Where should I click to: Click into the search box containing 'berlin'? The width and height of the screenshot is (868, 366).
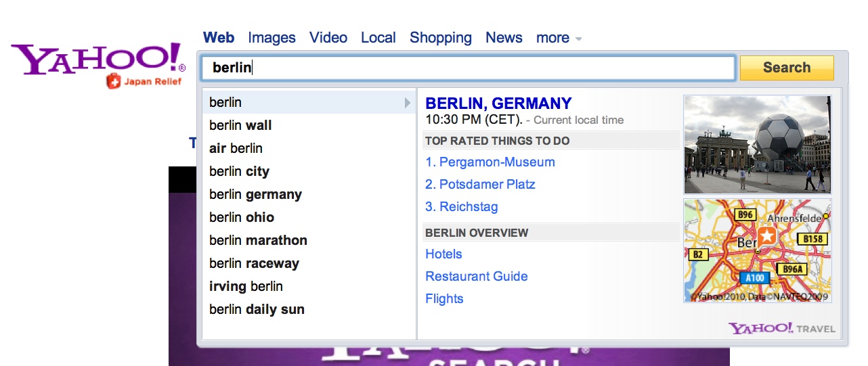tap(468, 68)
